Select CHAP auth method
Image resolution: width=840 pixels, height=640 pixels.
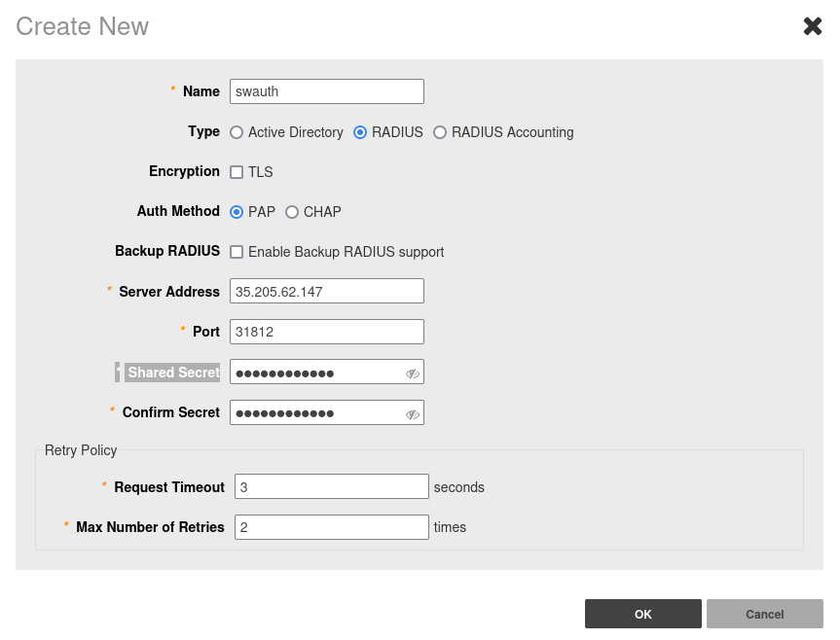pos(292,212)
